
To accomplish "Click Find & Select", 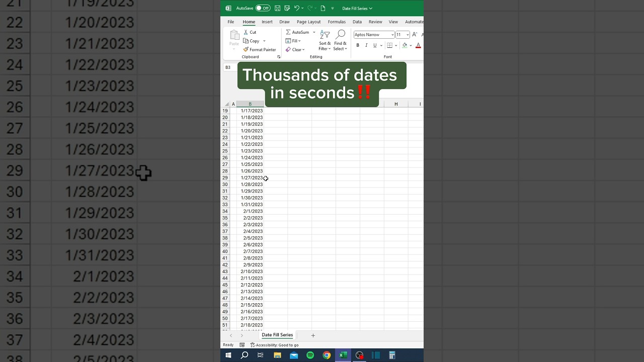I will pyautogui.click(x=340, y=40).
